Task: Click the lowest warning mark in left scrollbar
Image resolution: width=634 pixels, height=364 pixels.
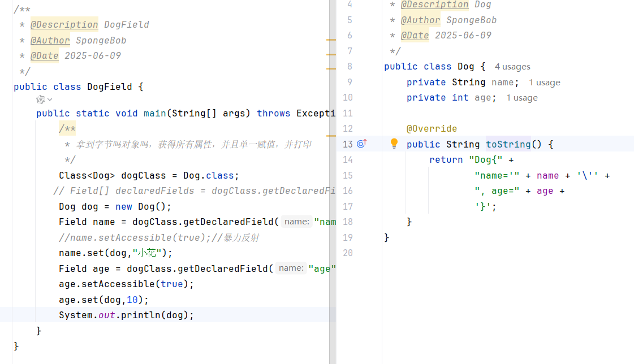Action: point(331,136)
